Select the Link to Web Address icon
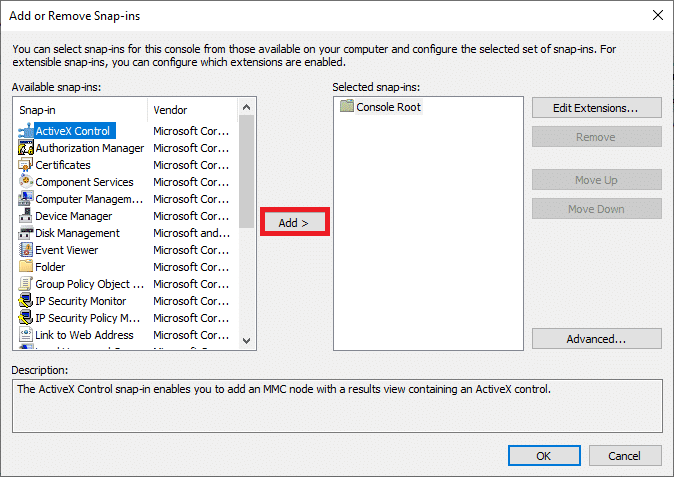This screenshot has height=479, width=676. click(x=26, y=335)
